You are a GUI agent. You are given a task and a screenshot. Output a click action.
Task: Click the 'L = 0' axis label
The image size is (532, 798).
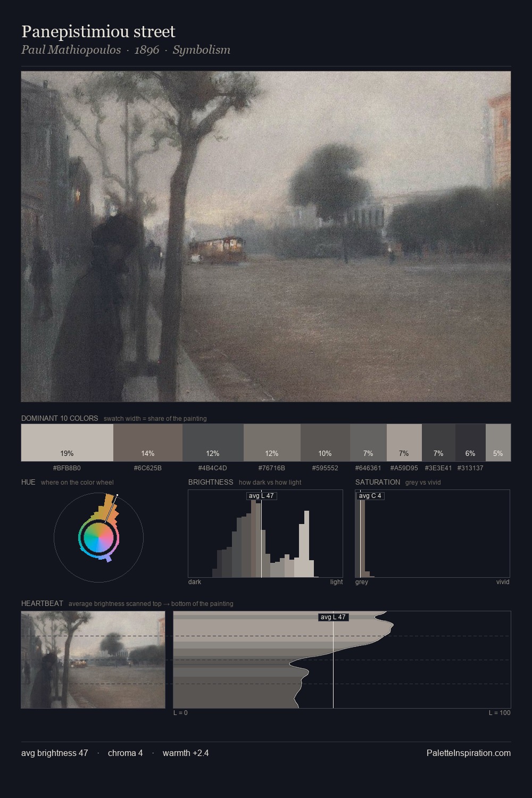[180, 713]
